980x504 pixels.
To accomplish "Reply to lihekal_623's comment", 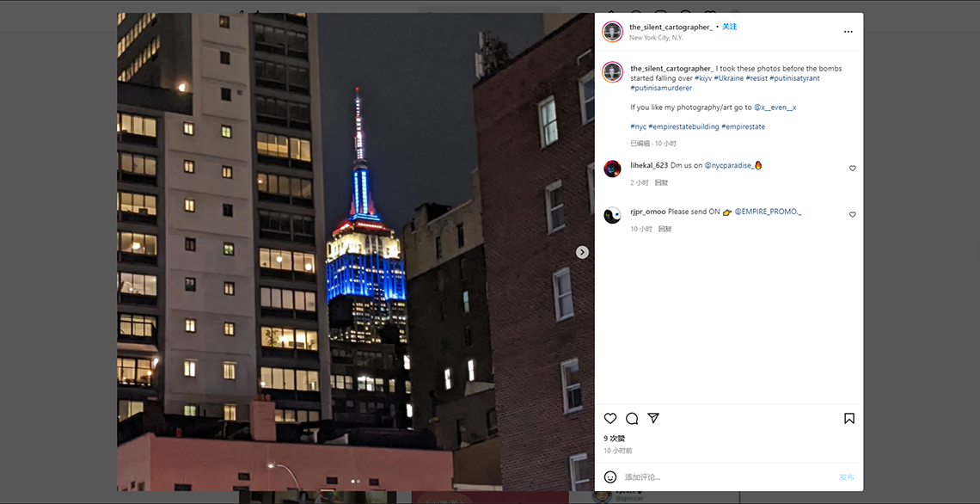I will tap(661, 183).
